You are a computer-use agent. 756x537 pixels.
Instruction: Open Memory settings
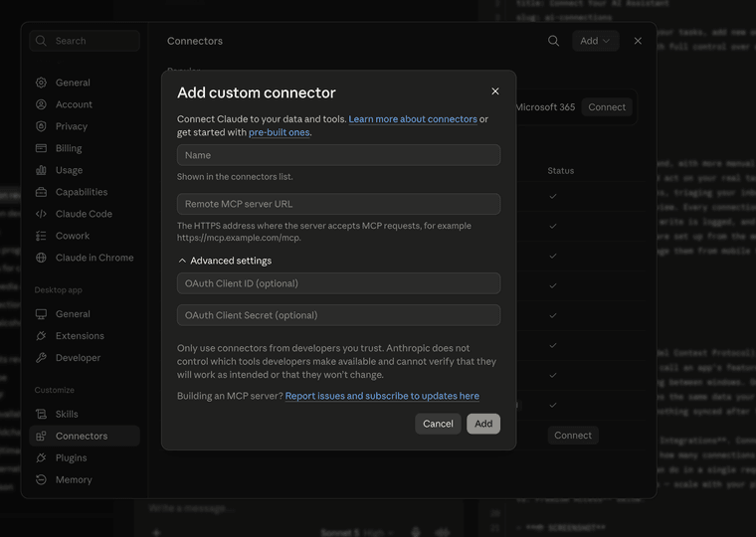click(85, 479)
